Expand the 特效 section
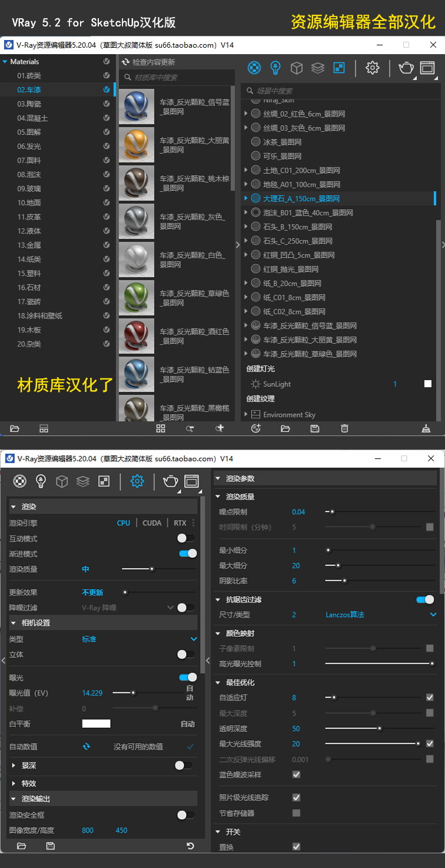Image resolution: width=445 pixels, height=868 pixels. 14,783
